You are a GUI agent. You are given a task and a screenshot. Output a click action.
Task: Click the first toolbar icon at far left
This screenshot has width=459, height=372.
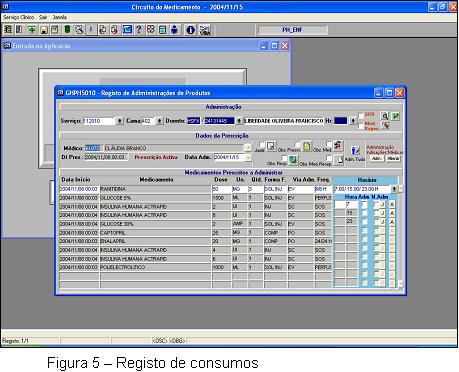coord(8,30)
